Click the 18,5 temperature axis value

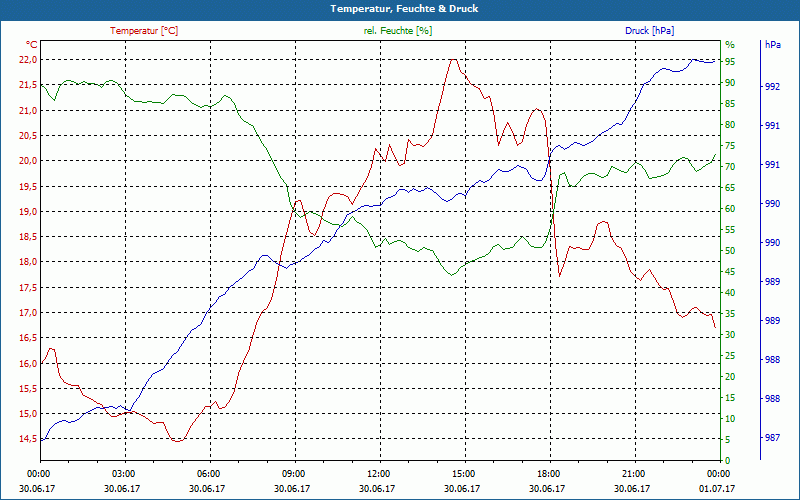point(28,237)
